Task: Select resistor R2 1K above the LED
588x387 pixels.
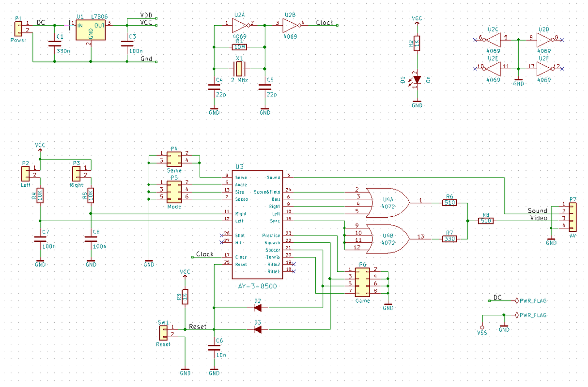Action: click(x=417, y=44)
